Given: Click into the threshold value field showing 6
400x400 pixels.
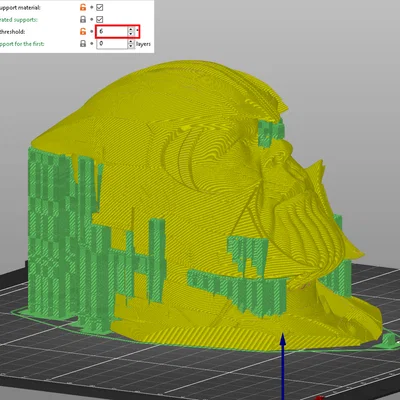Looking at the screenshot, I should point(112,32).
